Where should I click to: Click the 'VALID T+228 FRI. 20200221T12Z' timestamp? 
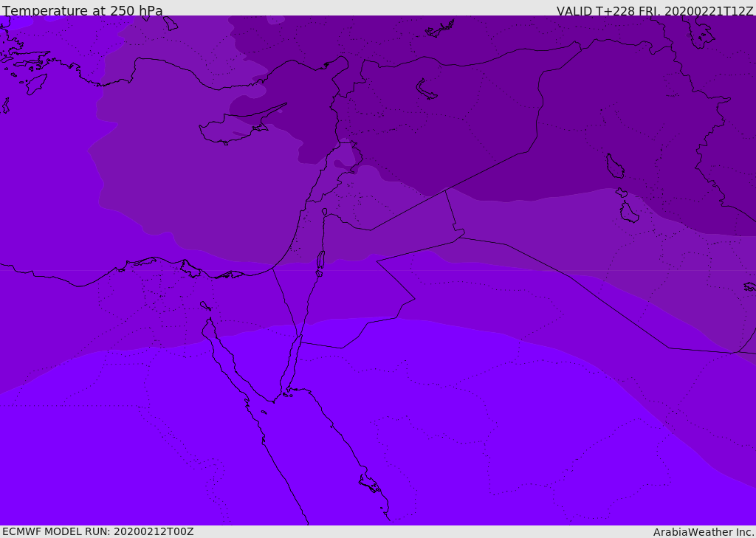coord(655,11)
